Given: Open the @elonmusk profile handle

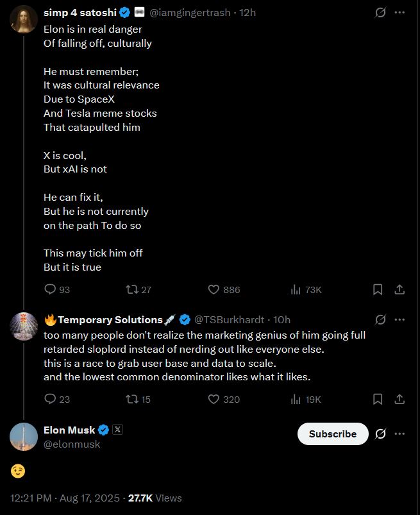Looking at the screenshot, I should tap(72, 444).
